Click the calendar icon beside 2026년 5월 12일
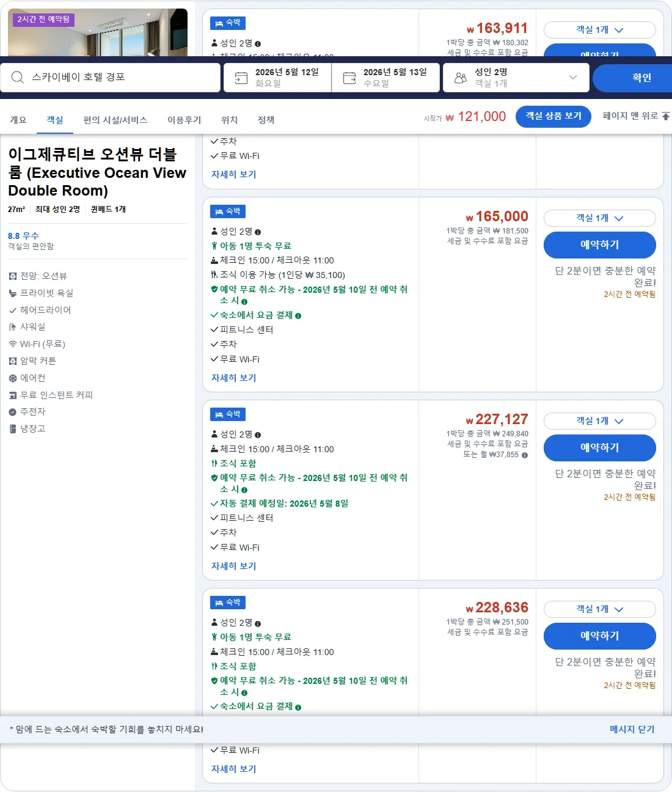 pyautogui.click(x=241, y=78)
